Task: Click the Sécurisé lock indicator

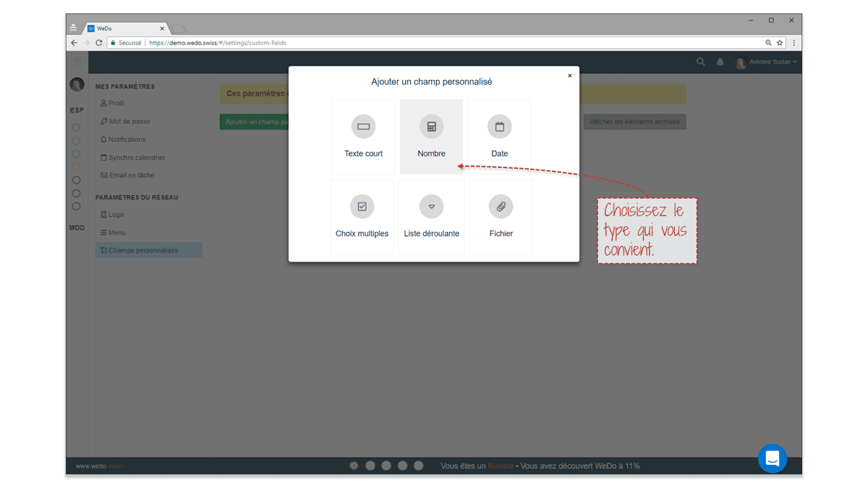Action: coord(126,43)
